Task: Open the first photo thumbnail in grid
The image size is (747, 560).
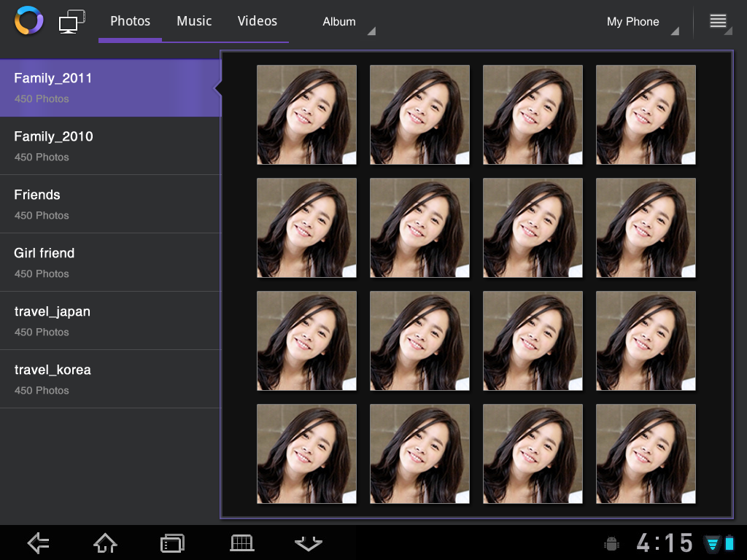Action: [x=306, y=114]
